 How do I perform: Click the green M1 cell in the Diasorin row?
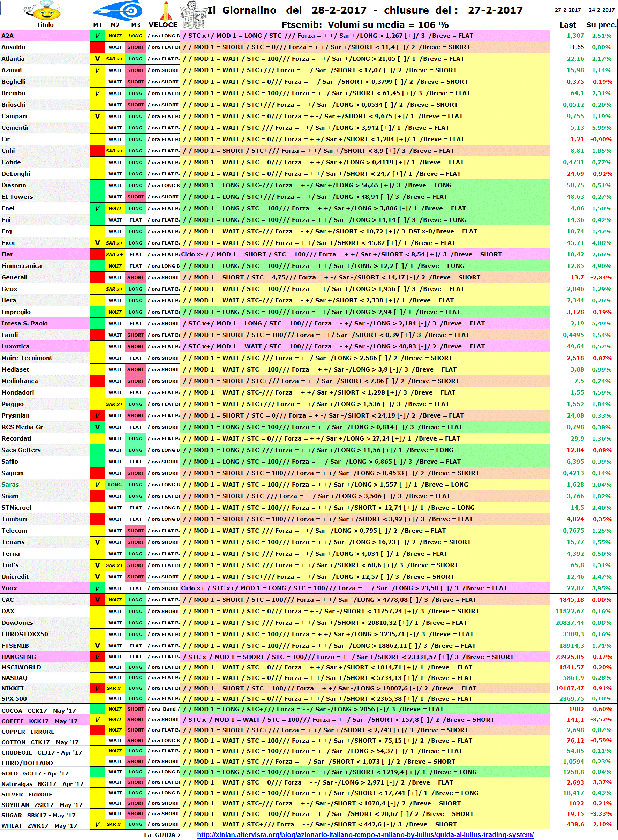(x=97, y=185)
